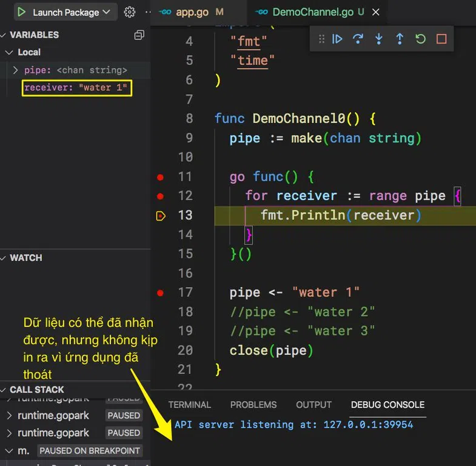
Task: Click the Step Into debug icon
Action: [379, 39]
